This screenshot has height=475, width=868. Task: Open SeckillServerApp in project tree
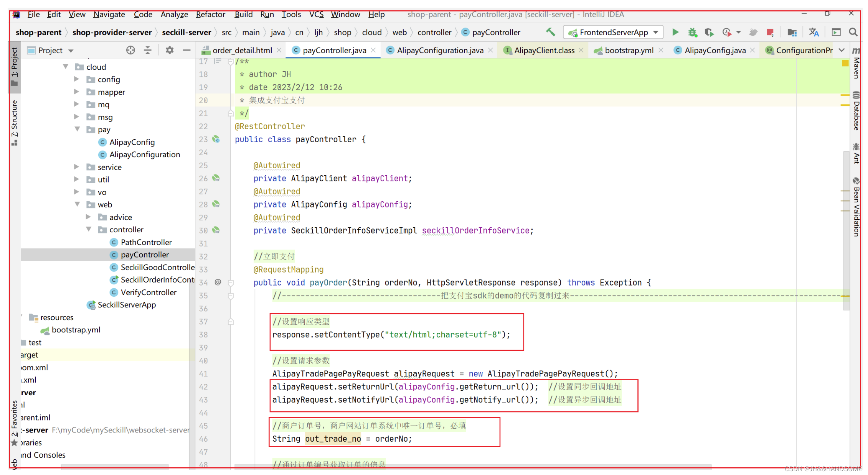(x=127, y=305)
